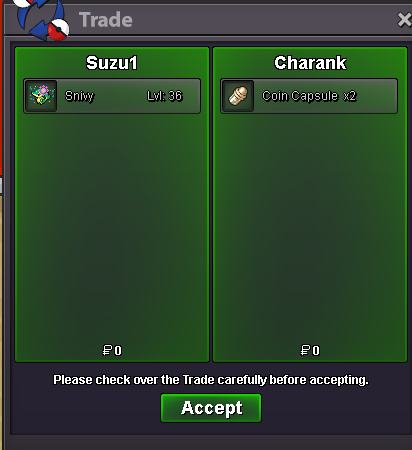Screen dimensions: 412x450
Task: Select the Snivy name label
Action: (79, 96)
